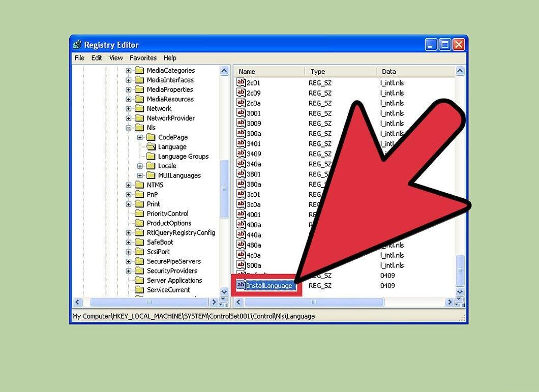Click tree pane scroll up arrow
Screen dimensions: 539x392
[x=224, y=71]
